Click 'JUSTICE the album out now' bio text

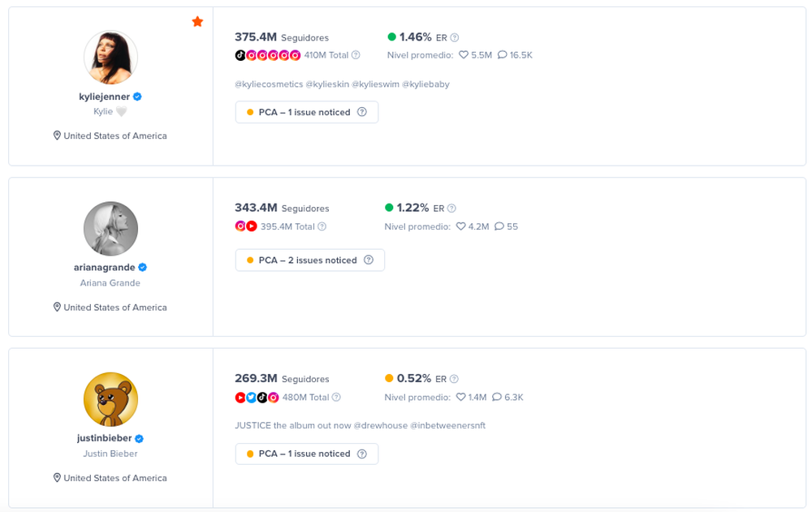pos(293,425)
